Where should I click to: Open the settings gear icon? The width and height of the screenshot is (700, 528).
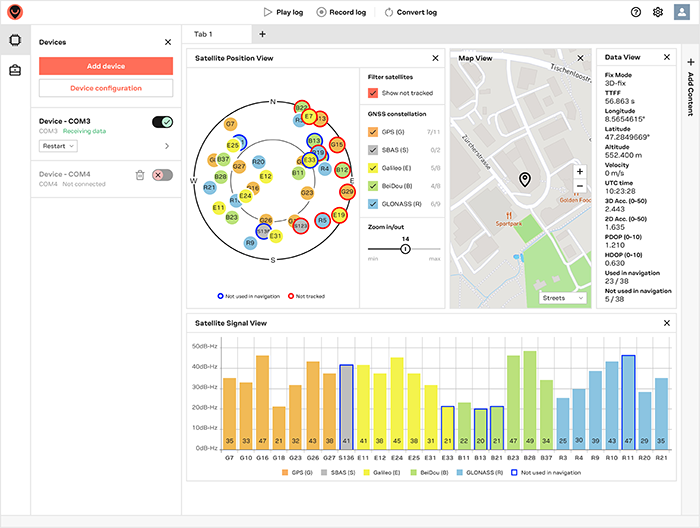pos(658,12)
